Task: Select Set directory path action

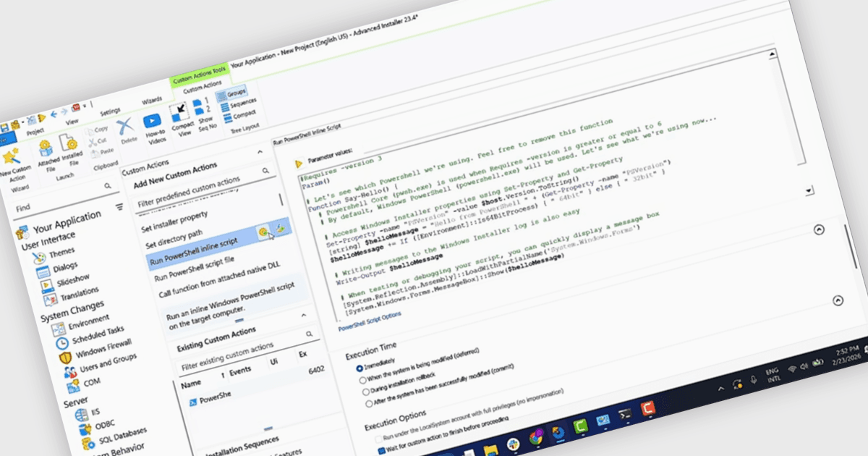Action: [174, 240]
